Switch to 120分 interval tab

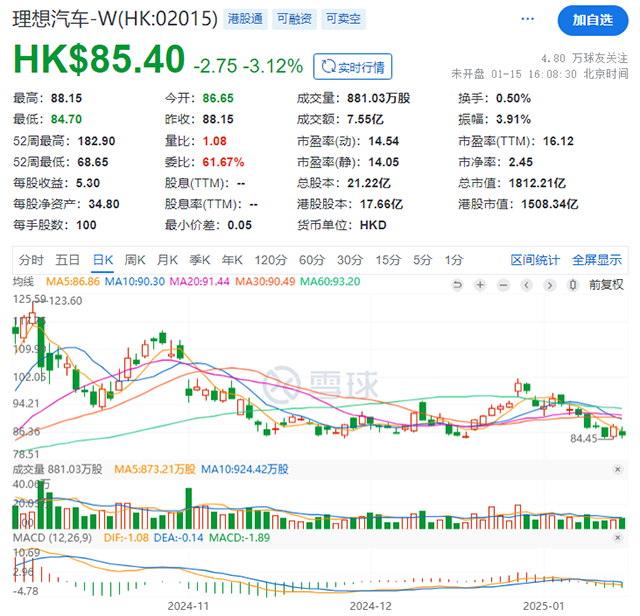coord(271,260)
